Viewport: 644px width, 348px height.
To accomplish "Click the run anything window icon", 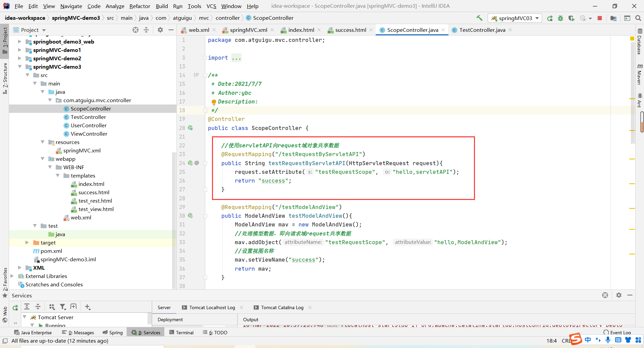I will 627,18.
